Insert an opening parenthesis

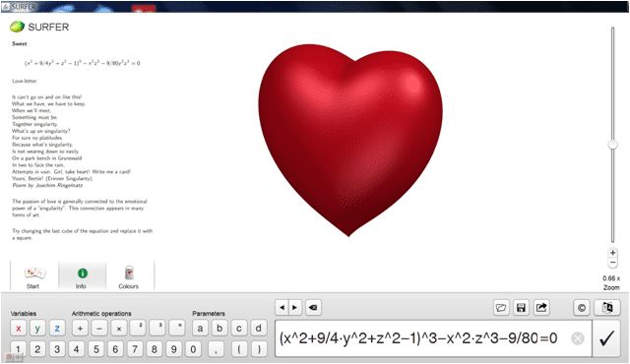(x=239, y=348)
